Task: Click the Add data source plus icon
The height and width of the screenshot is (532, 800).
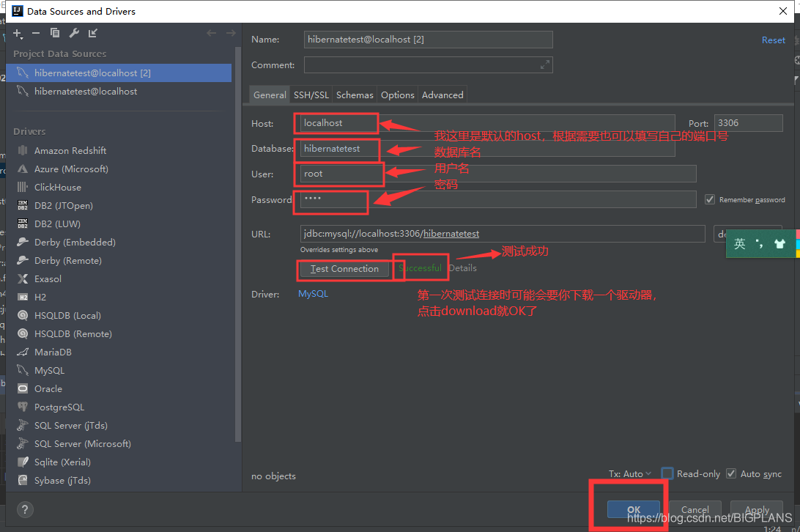Action: (x=18, y=34)
